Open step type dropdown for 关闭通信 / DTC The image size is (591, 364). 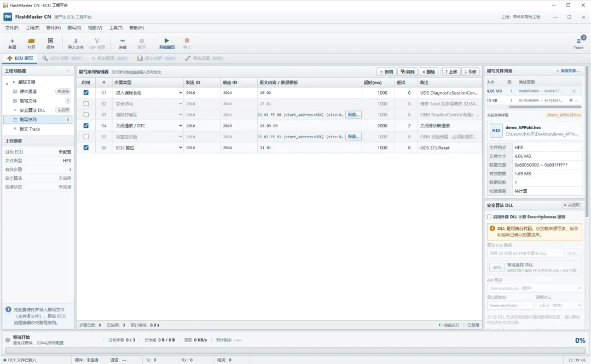pyautogui.click(x=180, y=126)
